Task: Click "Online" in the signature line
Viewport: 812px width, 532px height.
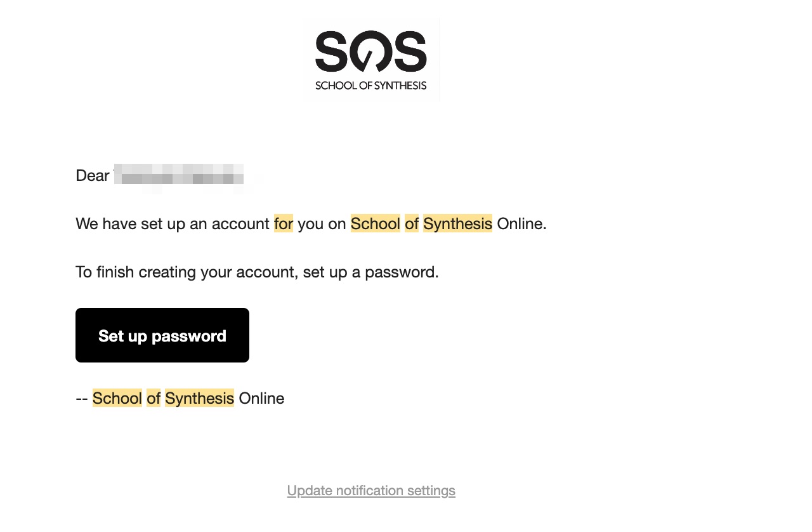Action: [x=261, y=399]
